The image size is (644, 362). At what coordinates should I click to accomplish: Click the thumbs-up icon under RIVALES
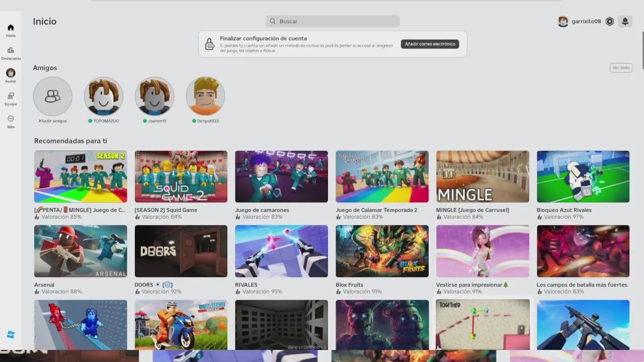[x=237, y=292]
